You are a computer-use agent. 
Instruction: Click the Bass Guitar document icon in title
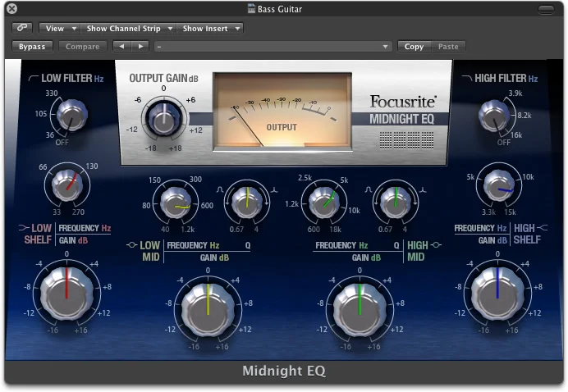(x=251, y=8)
